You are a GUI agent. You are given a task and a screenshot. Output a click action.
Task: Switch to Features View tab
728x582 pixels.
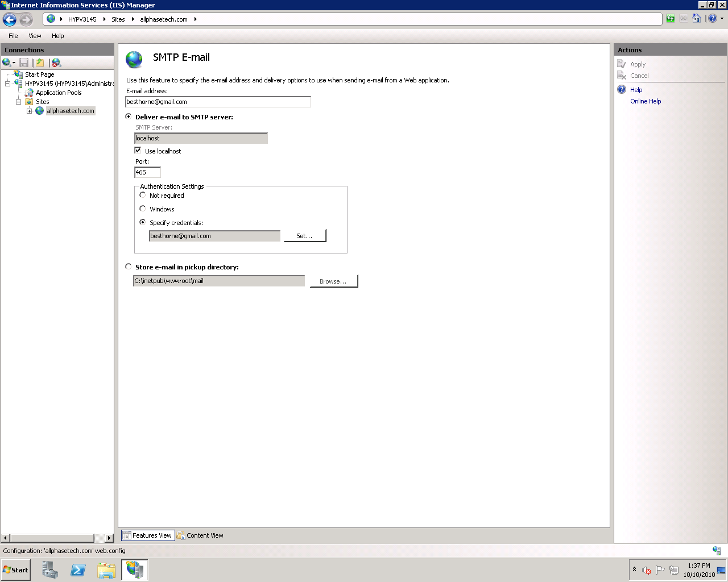pos(147,535)
